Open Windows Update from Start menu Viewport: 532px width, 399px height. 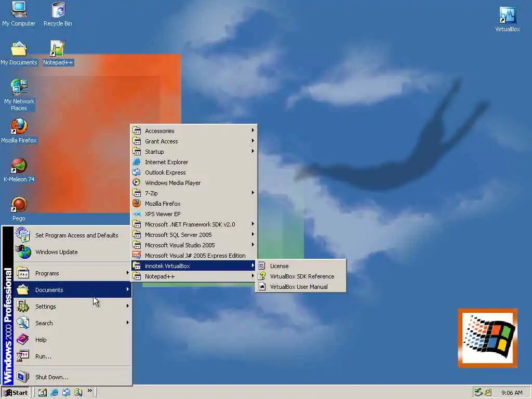point(73,252)
